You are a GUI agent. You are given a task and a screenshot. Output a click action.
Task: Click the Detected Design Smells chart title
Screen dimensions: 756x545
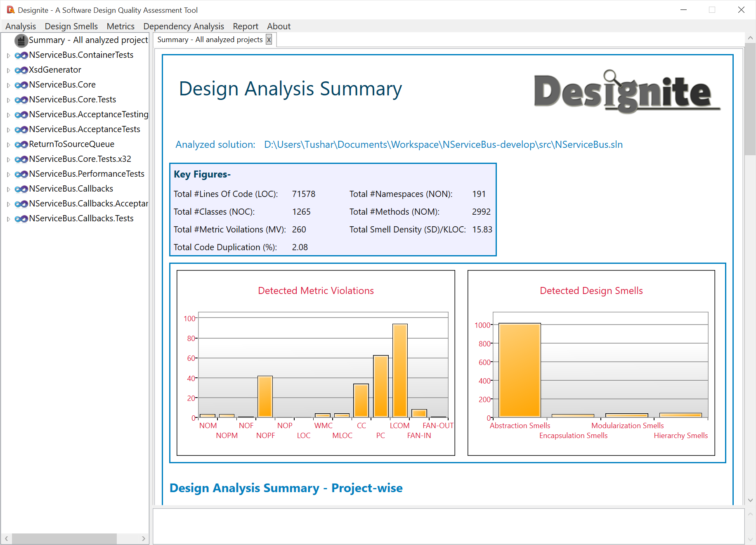click(x=591, y=291)
